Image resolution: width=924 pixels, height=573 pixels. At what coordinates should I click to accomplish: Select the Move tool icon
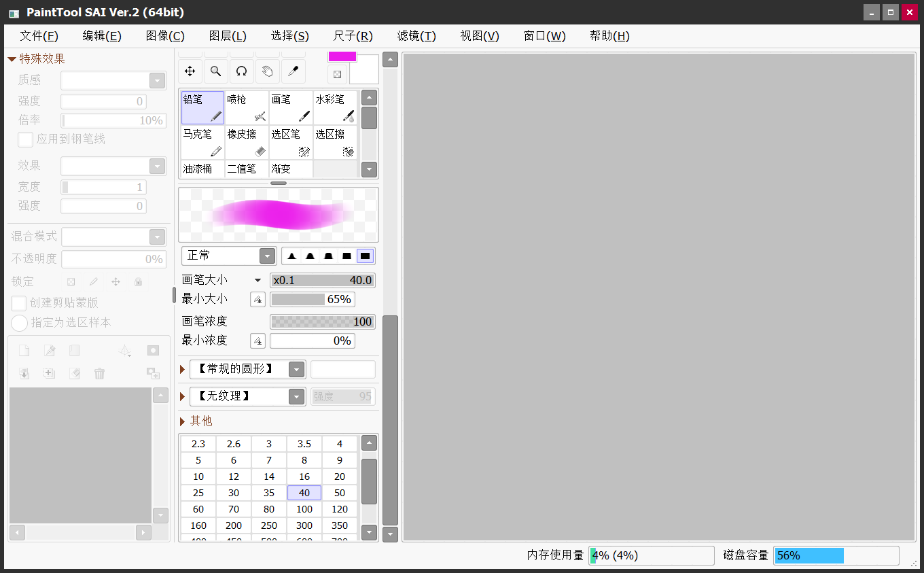point(190,71)
